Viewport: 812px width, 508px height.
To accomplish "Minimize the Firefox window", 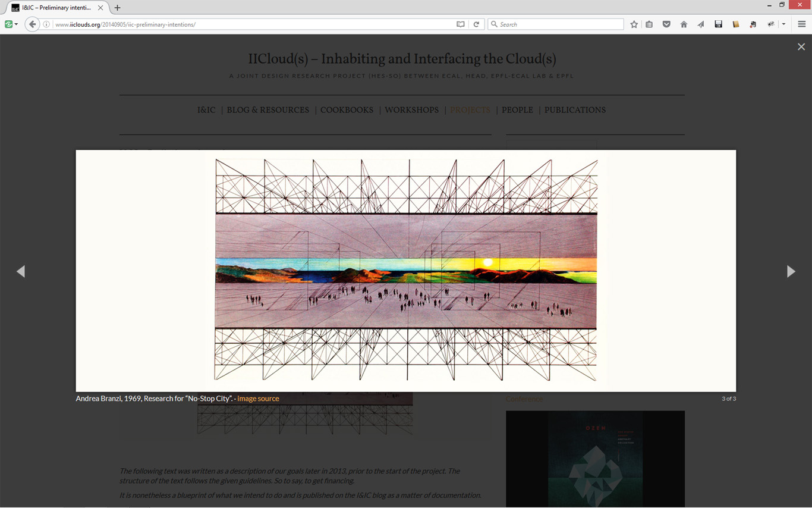I will click(x=769, y=5).
